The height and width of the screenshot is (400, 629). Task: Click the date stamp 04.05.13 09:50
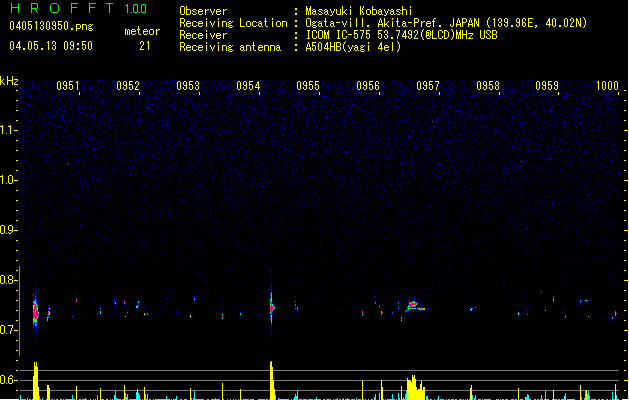click(x=51, y=46)
